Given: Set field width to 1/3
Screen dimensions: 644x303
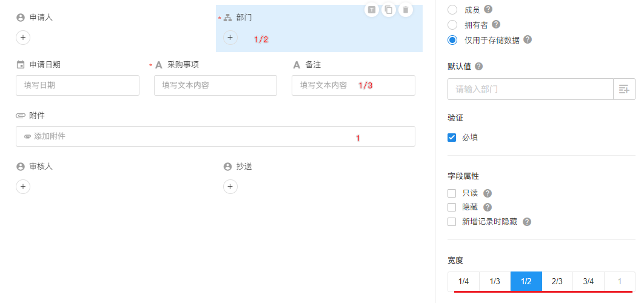Looking at the screenshot, I should point(495,281).
